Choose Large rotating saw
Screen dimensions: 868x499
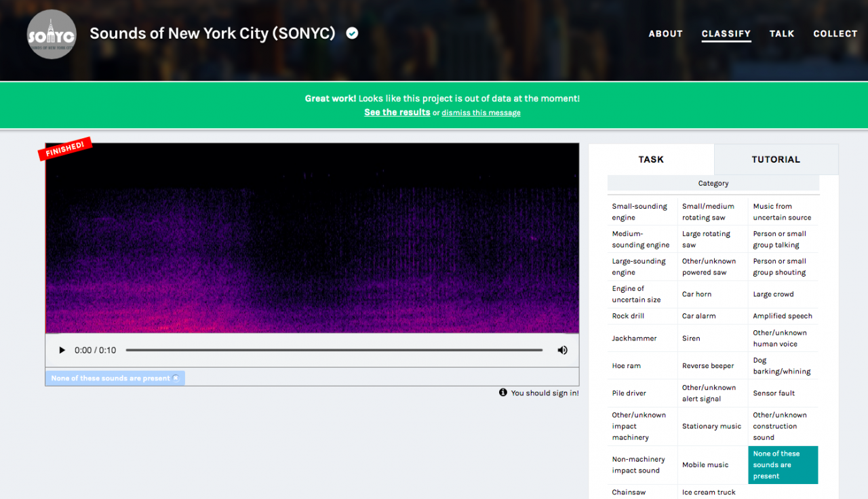[713, 239]
